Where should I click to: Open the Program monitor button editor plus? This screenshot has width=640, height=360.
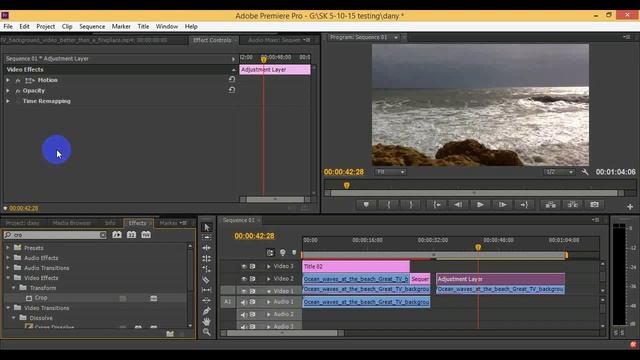point(630,207)
